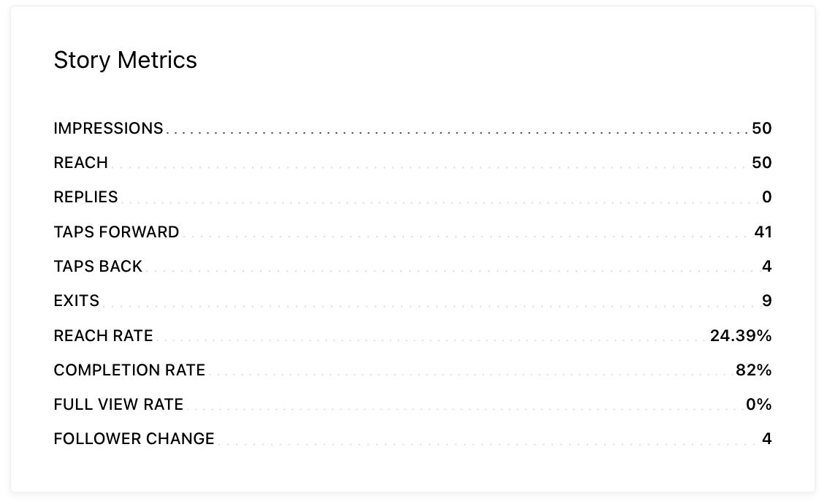Click the Story Metrics heading

click(126, 60)
